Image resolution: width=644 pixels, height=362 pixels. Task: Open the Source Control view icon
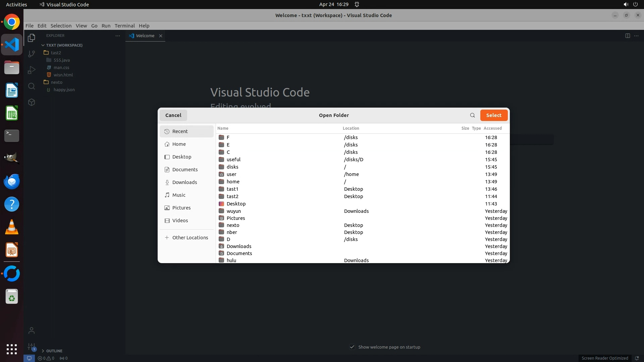pyautogui.click(x=32, y=54)
